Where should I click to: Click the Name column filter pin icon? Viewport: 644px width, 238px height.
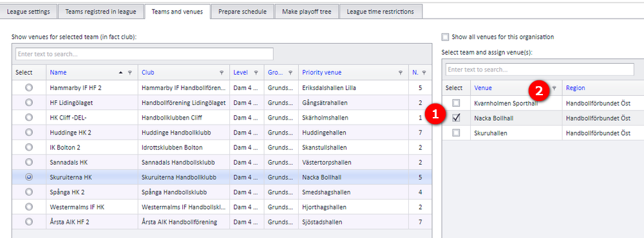130,73
